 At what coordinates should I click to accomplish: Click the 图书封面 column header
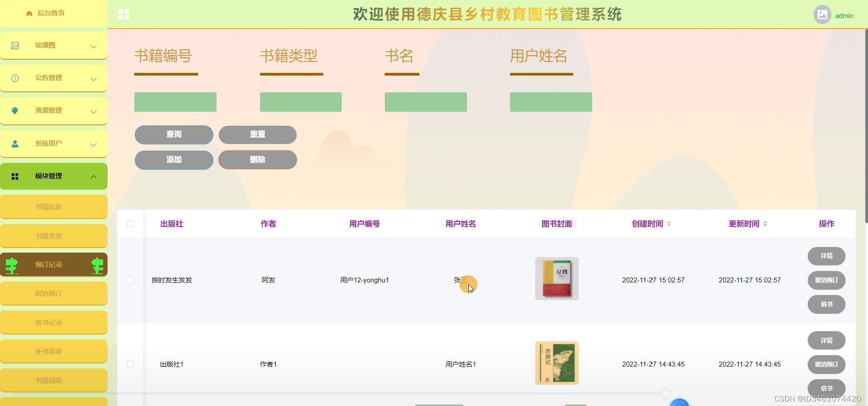click(557, 224)
